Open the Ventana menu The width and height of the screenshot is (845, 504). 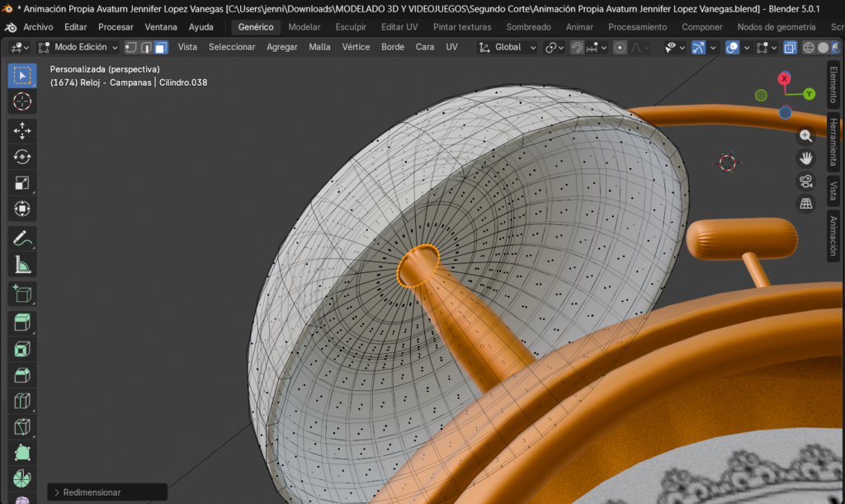[161, 27]
